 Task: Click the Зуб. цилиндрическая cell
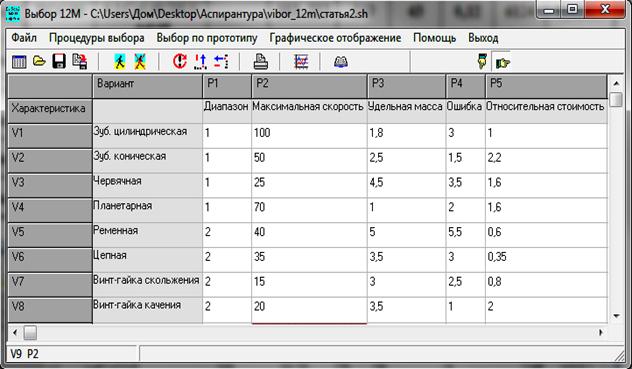tap(148, 136)
